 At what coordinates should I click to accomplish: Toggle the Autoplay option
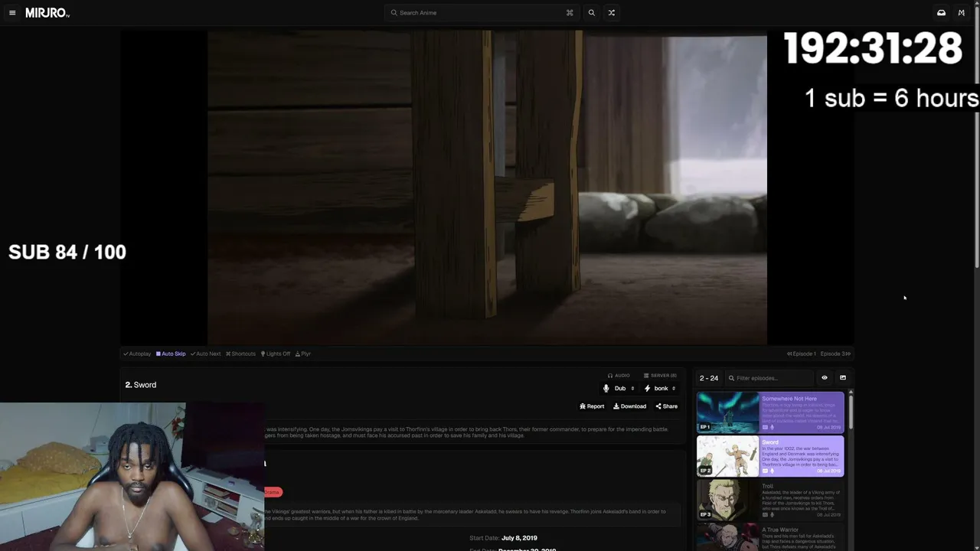137,354
